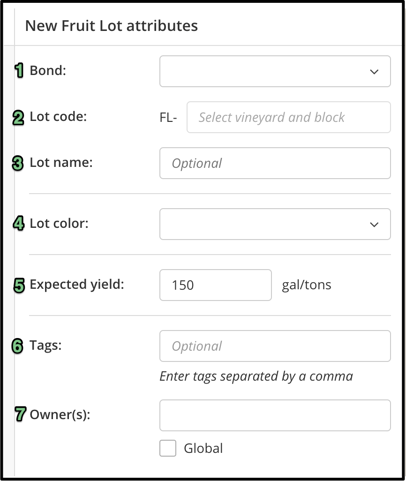
Task: Enable the Global checkbox
Action: tap(168, 448)
